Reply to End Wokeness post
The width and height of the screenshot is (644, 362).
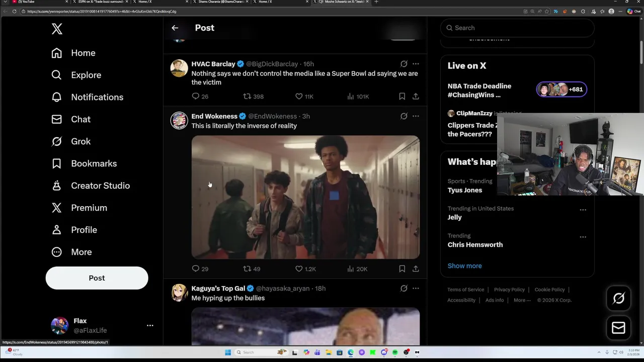[196, 268]
